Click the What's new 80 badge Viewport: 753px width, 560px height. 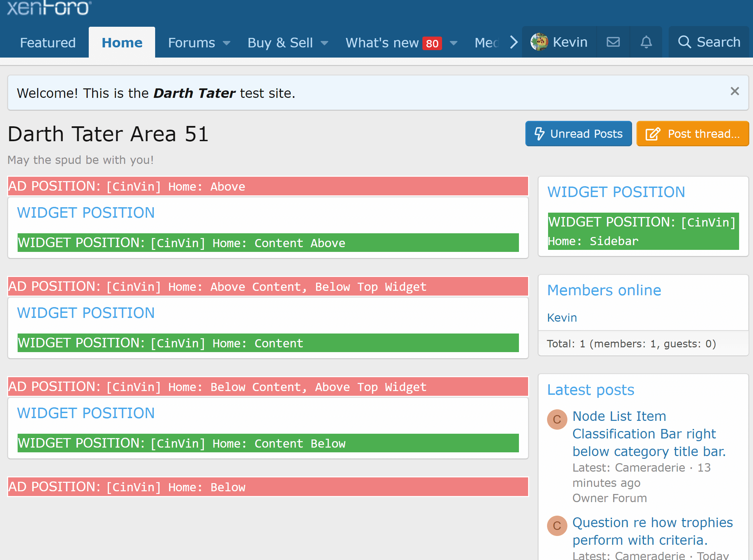[x=432, y=43]
